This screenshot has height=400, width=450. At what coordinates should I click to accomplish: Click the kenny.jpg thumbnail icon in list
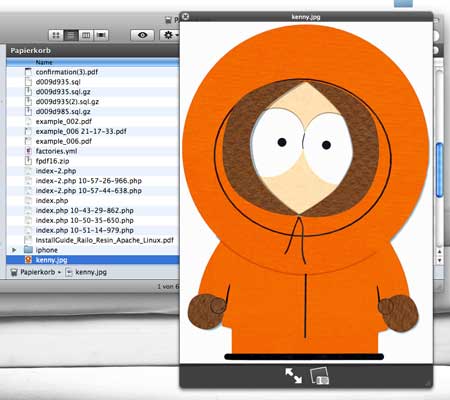pos(29,260)
